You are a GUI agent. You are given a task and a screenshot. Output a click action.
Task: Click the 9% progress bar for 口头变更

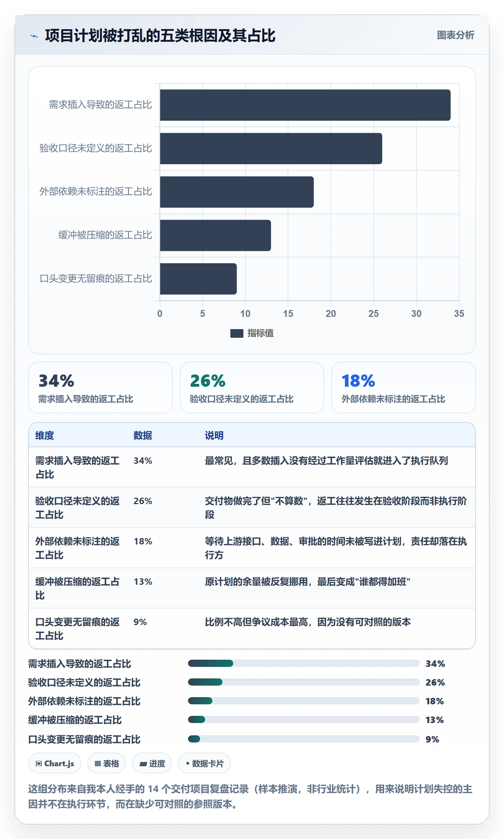304,739
